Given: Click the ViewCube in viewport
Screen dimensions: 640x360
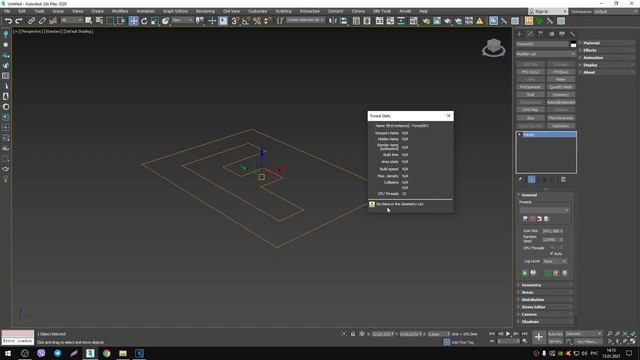Looking at the screenshot, I should coord(494,48).
